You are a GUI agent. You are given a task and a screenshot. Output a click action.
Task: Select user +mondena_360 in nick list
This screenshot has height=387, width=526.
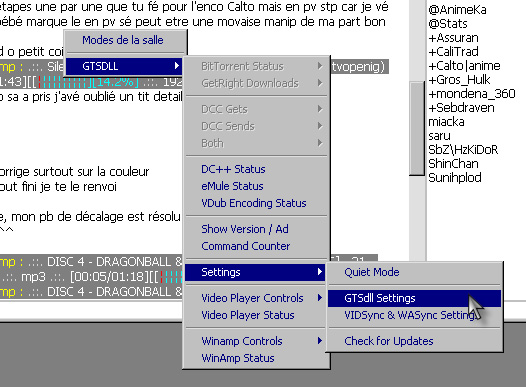472,94
